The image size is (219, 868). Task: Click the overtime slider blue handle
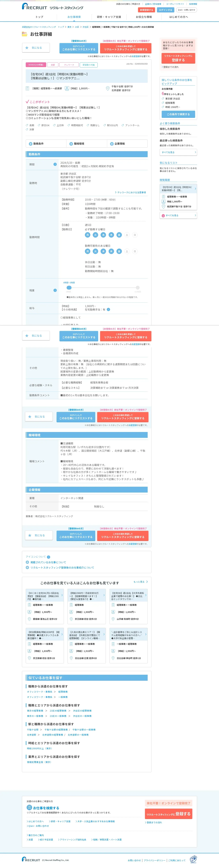69,287
